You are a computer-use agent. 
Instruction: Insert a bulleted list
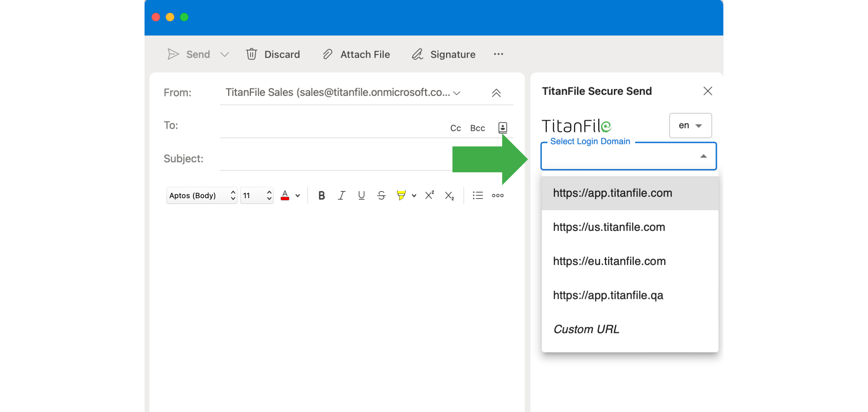[478, 195]
